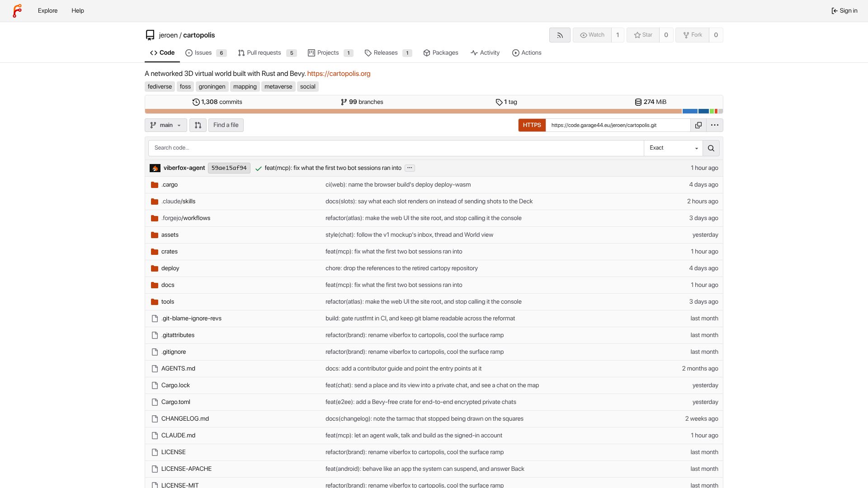Toggle Star for cartopolis repository
Screen dimensions: 868x488
[643, 35]
